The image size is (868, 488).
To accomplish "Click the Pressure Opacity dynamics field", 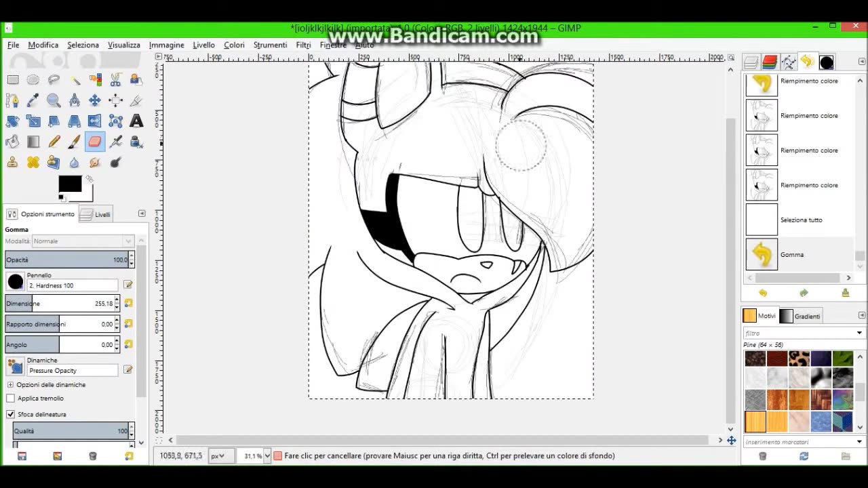I will (72, 371).
